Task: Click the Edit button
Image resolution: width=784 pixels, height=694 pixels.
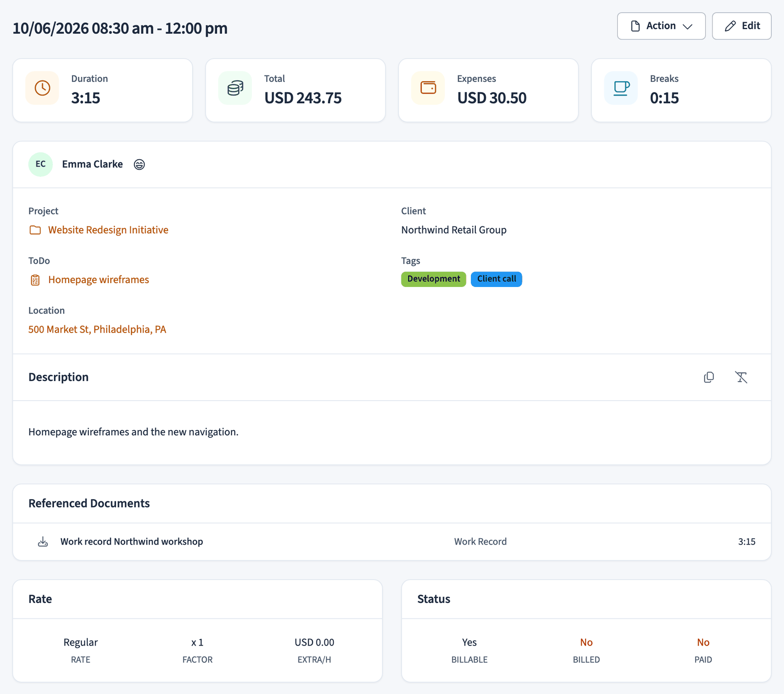Action: (x=741, y=26)
